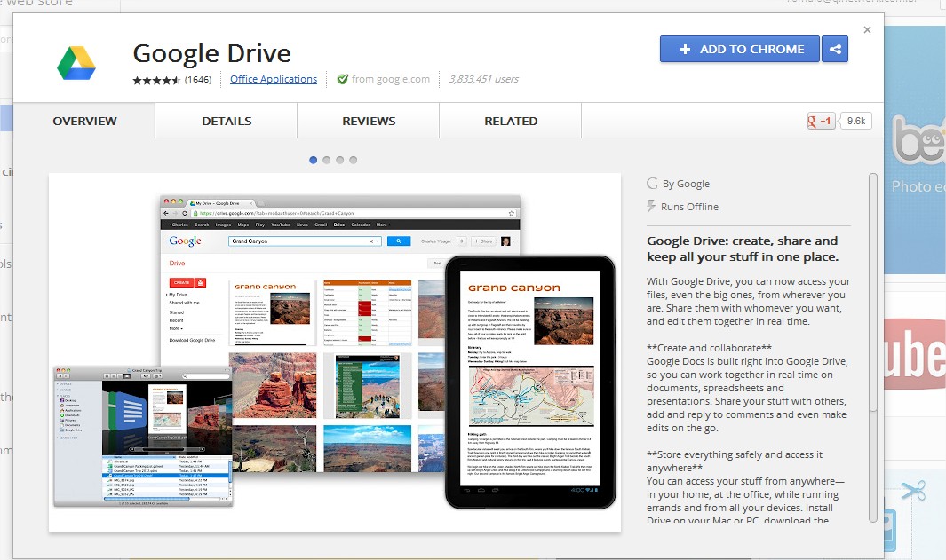Click the share icon button
946x560 pixels.
tap(835, 50)
